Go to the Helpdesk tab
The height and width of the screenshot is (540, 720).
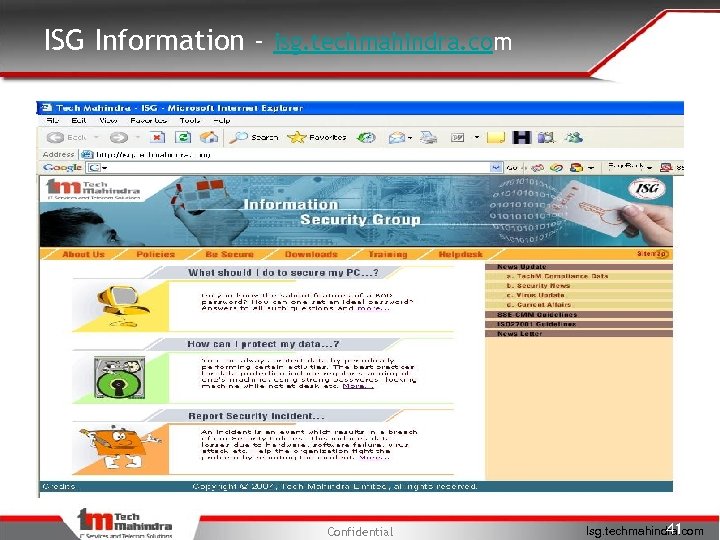[461, 254]
